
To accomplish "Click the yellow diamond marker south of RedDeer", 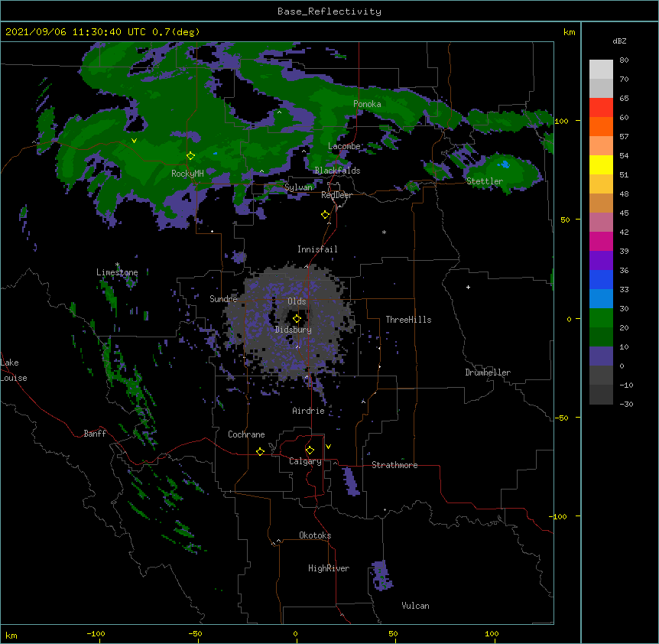I will point(325,215).
